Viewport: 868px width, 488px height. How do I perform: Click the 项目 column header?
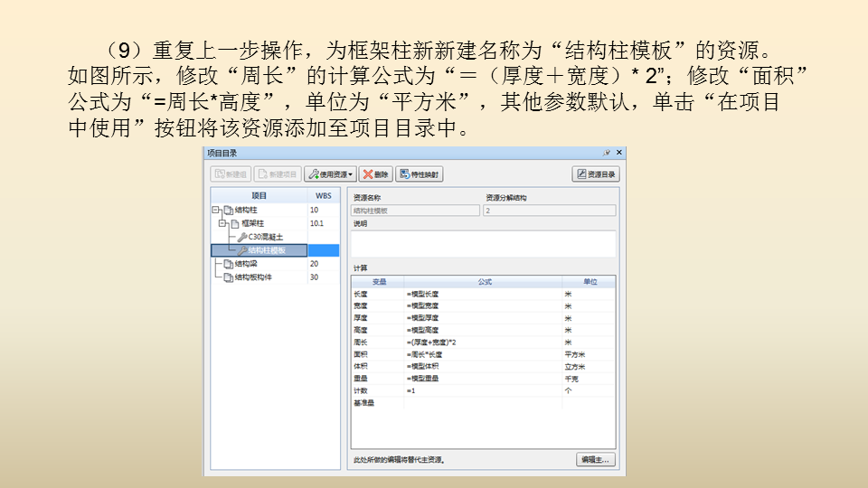[x=259, y=195]
